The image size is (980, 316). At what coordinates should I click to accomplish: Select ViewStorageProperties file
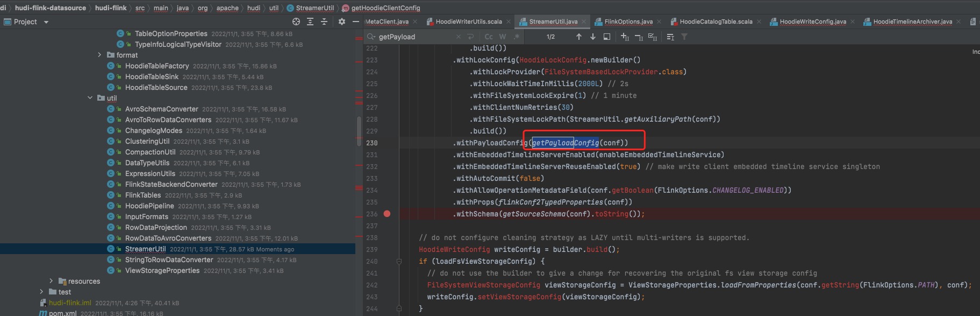pos(162,270)
